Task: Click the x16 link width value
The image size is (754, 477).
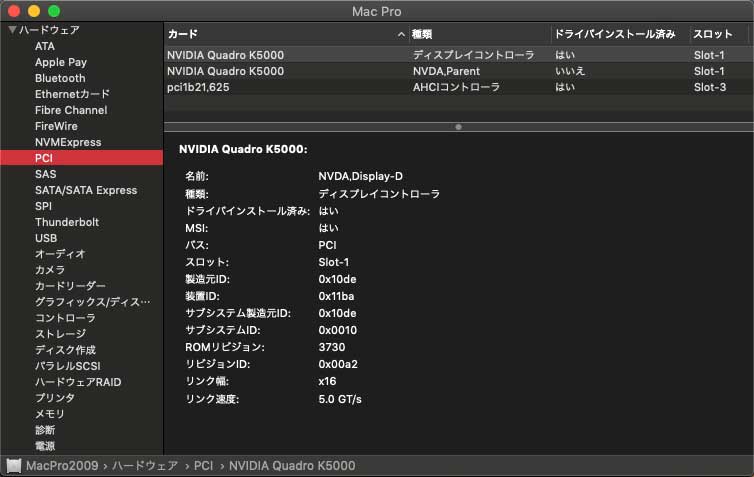Action: 327,381
